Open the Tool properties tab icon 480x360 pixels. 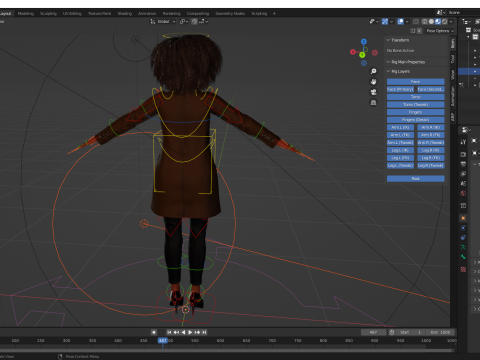point(463,142)
